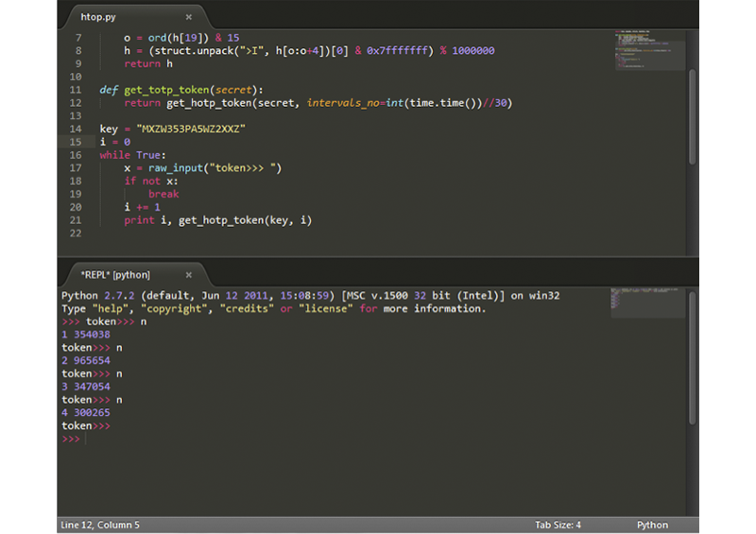This screenshot has height=534, width=756.
Task: Click the REPL output '2 965654'
Action: [x=86, y=360]
